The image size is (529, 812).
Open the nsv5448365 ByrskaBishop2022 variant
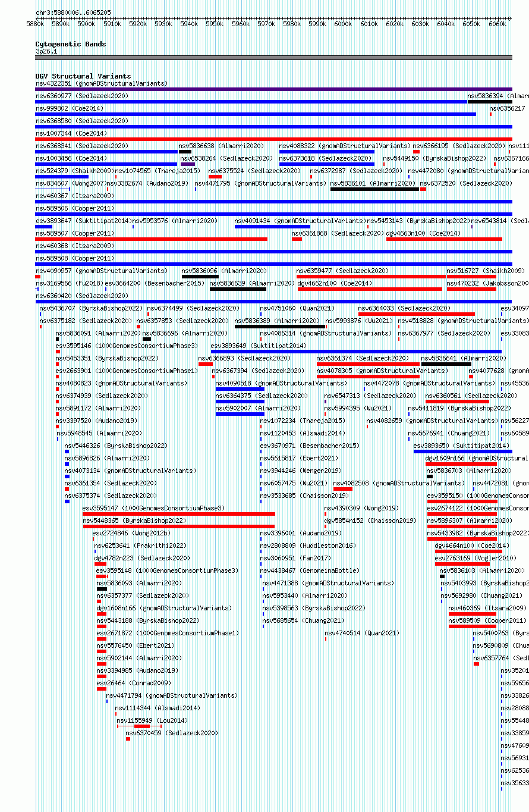(134, 521)
